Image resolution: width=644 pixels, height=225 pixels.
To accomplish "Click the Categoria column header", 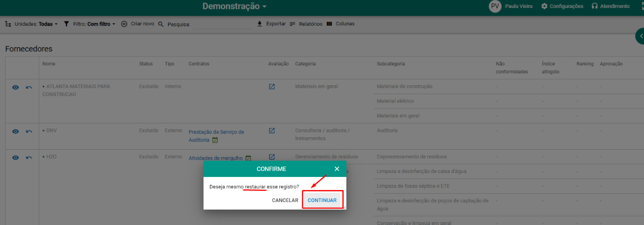I will [305, 64].
